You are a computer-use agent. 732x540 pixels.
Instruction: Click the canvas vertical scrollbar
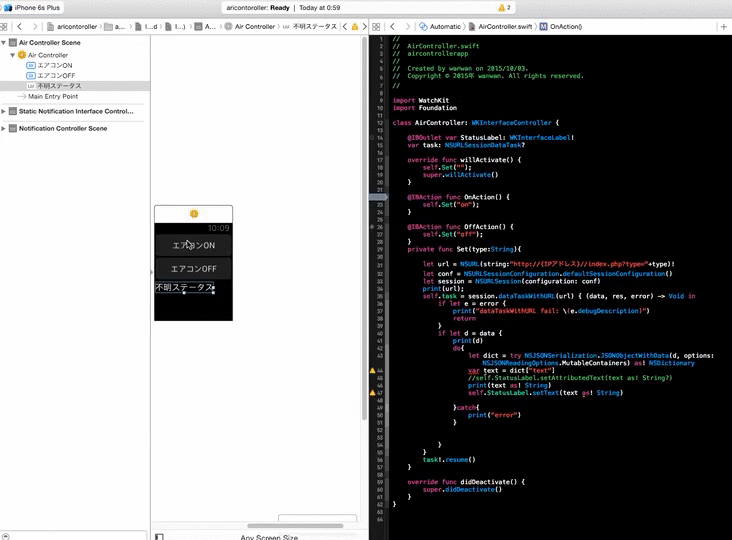coord(365,229)
